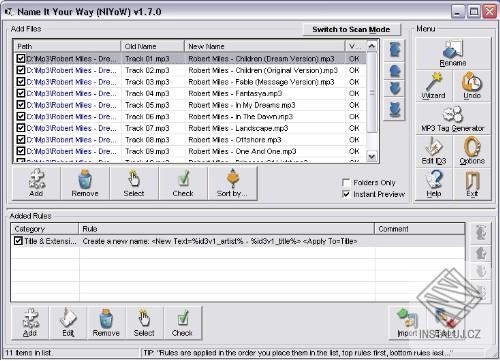Move rule up in rules list

tap(480, 253)
